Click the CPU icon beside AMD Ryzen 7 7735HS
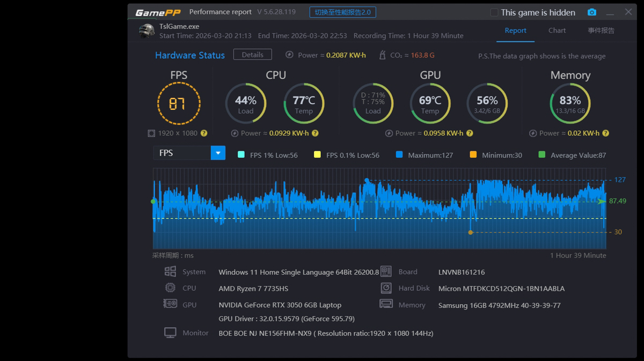 tap(171, 288)
